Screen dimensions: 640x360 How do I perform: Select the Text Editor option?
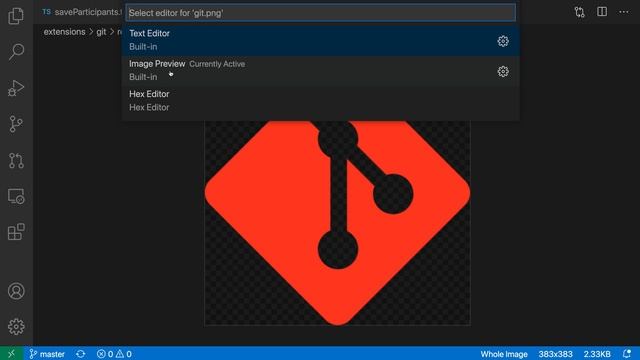point(321,40)
